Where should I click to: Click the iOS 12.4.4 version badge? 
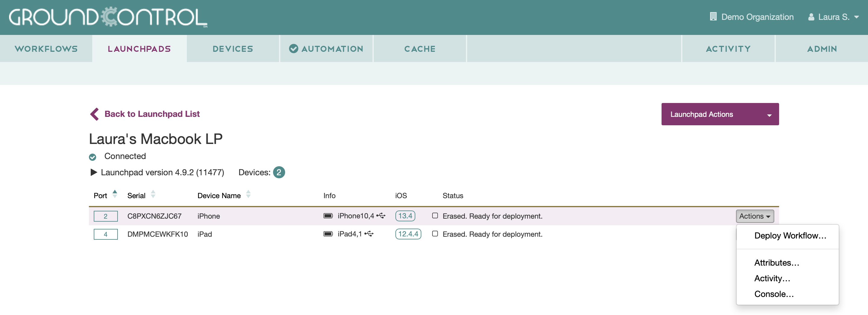point(408,234)
